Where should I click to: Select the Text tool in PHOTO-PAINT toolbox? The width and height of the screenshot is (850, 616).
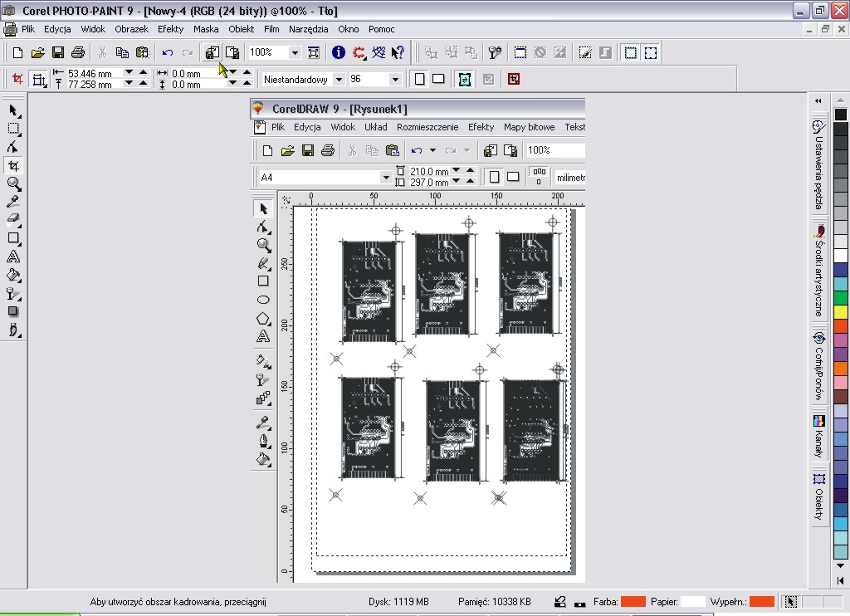click(x=13, y=257)
